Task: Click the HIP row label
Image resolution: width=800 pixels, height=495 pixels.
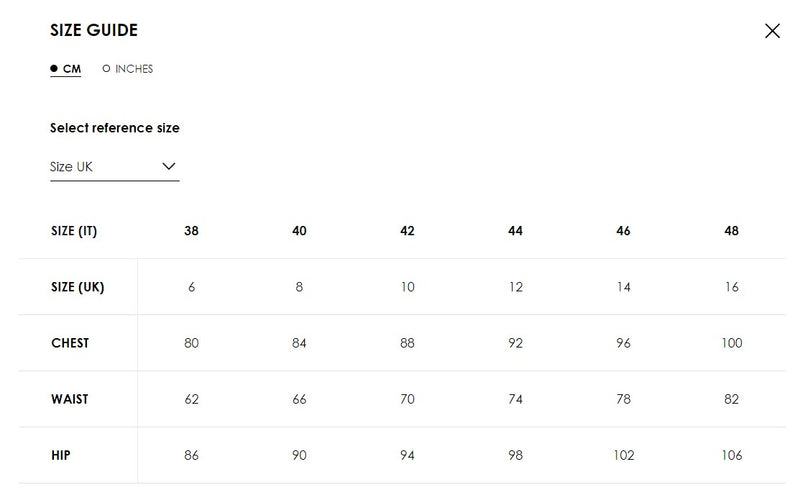Action: pos(61,455)
